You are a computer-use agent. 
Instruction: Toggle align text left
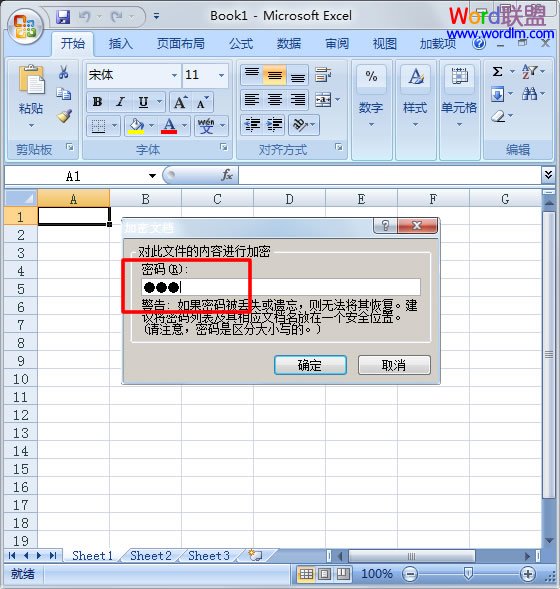[x=252, y=100]
